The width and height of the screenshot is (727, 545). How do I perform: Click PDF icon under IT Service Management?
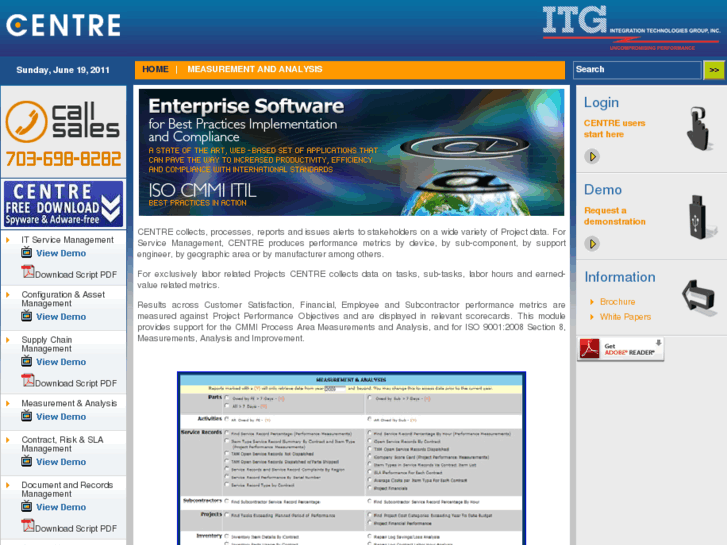pos(28,272)
